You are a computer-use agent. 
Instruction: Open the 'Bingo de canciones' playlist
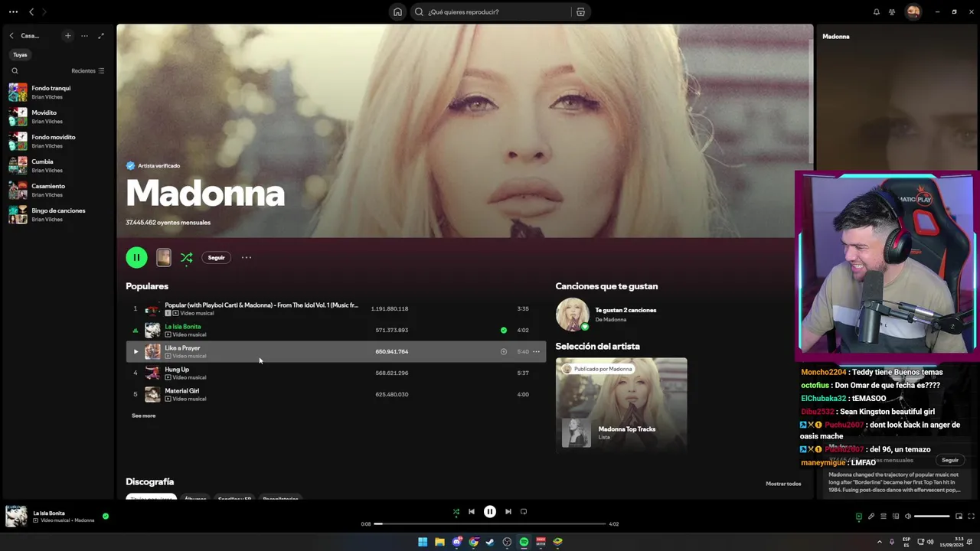(x=57, y=214)
